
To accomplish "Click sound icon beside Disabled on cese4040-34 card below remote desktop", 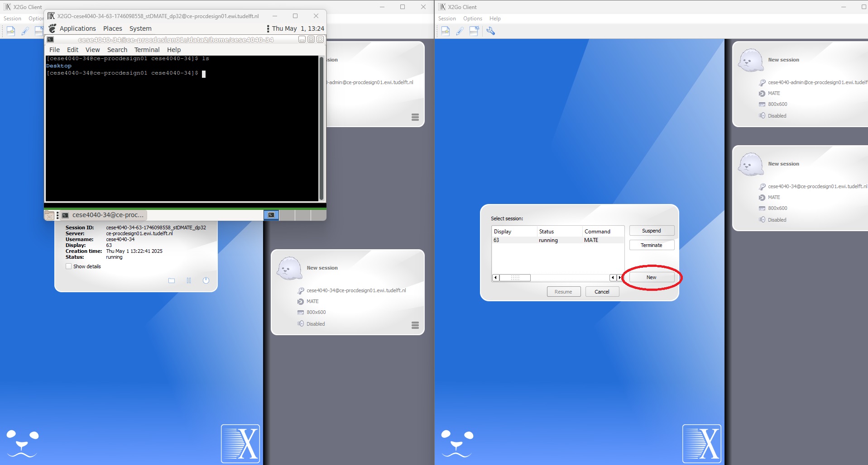I will click(x=301, y=323).
